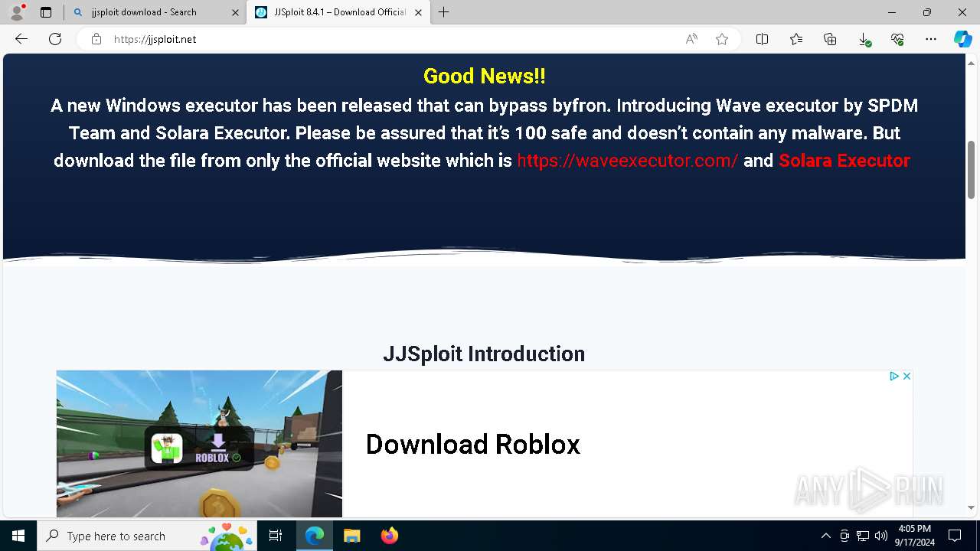The height and width of the screenshot is (551, 980).
Task: Open Windows Start menu
Action: pos(18,536)
